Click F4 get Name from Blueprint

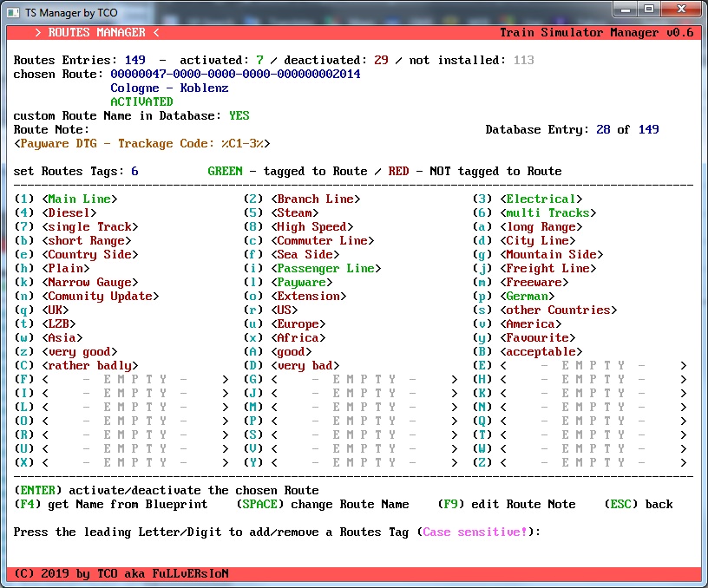point(111,505)
